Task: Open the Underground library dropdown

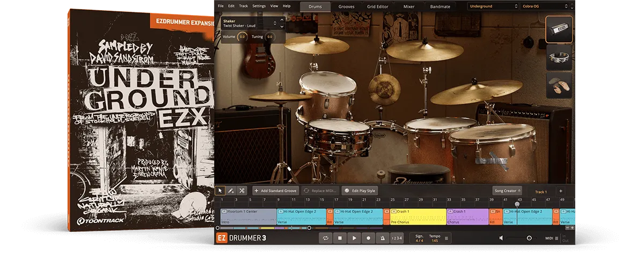Action: click(x=493, y=6)
